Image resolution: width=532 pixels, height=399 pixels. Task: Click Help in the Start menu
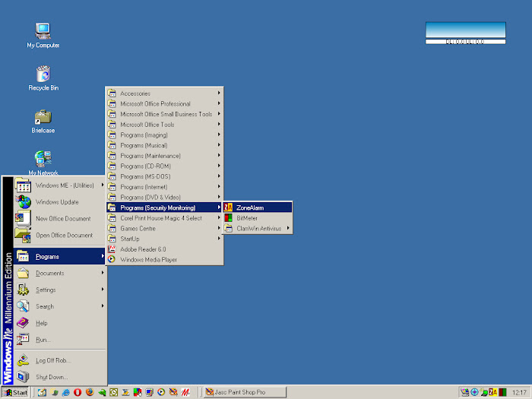(x=60, y=323)
